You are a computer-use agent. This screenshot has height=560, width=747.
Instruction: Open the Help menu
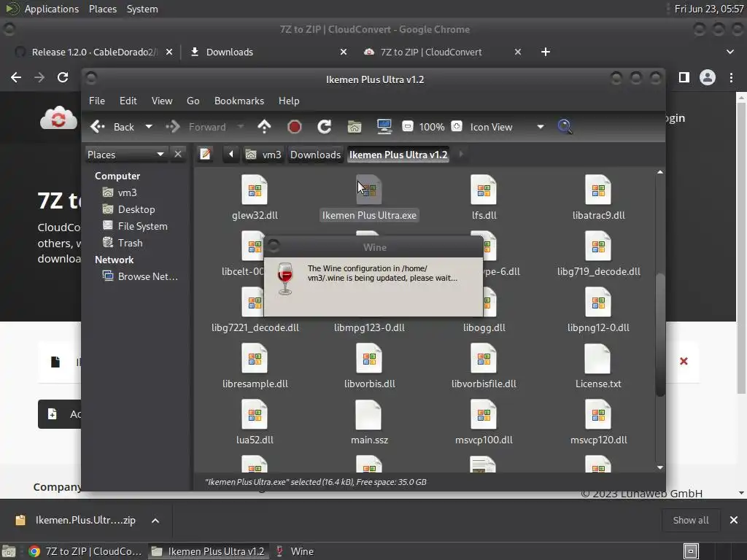pos(289,101)
